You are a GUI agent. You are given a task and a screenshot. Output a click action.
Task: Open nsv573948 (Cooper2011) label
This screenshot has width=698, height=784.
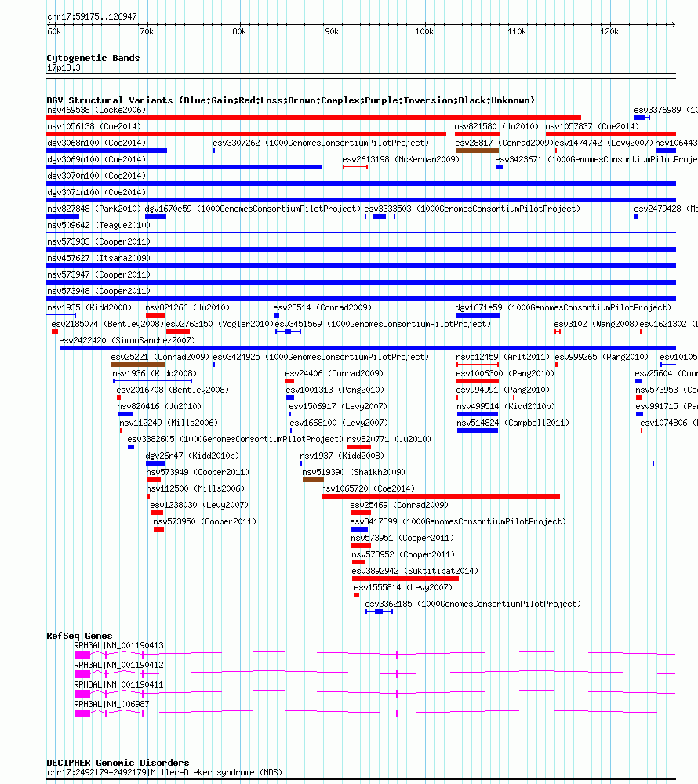tap(99, 292)
